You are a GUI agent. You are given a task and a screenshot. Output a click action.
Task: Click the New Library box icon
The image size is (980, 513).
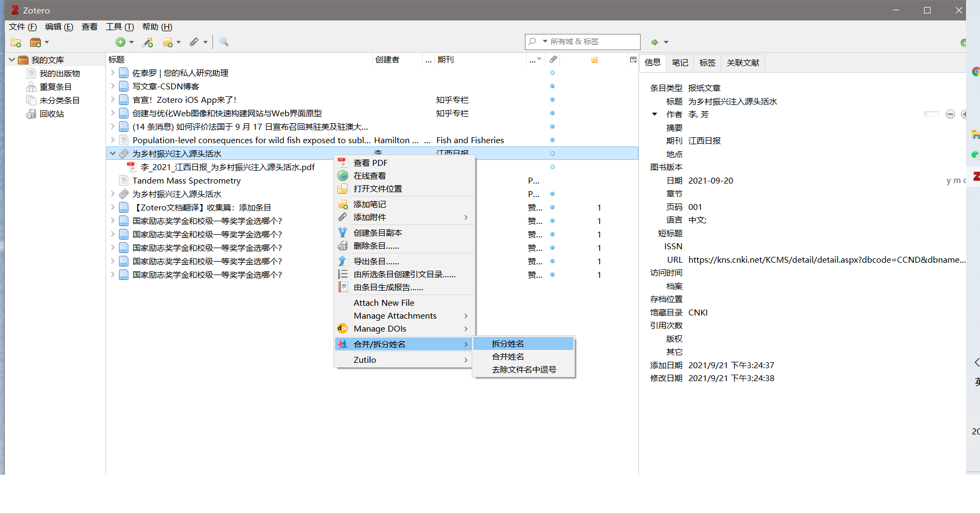pos(35,42)
